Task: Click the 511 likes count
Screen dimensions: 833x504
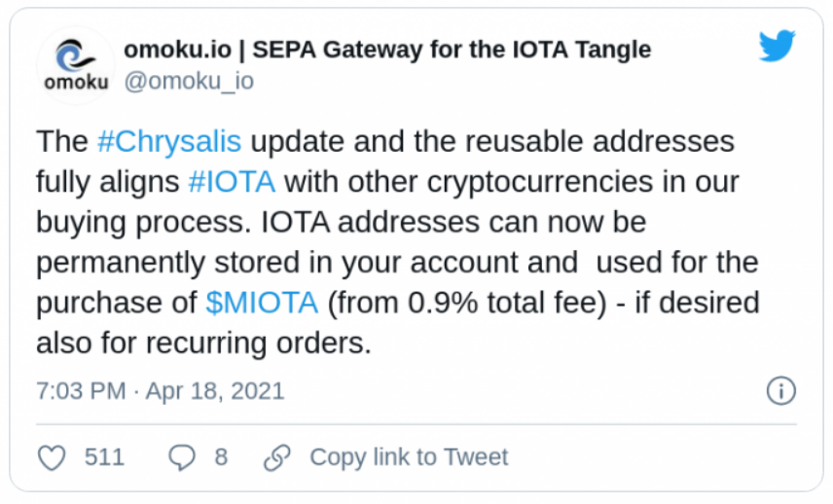Action: coord(104,456)
